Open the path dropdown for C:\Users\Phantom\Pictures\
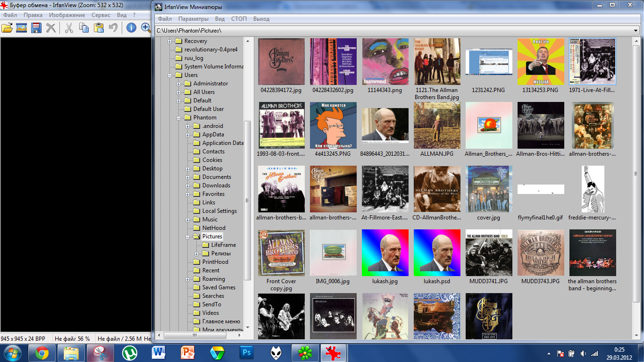The width and height of the screenshot is (644, 362). 636,31
